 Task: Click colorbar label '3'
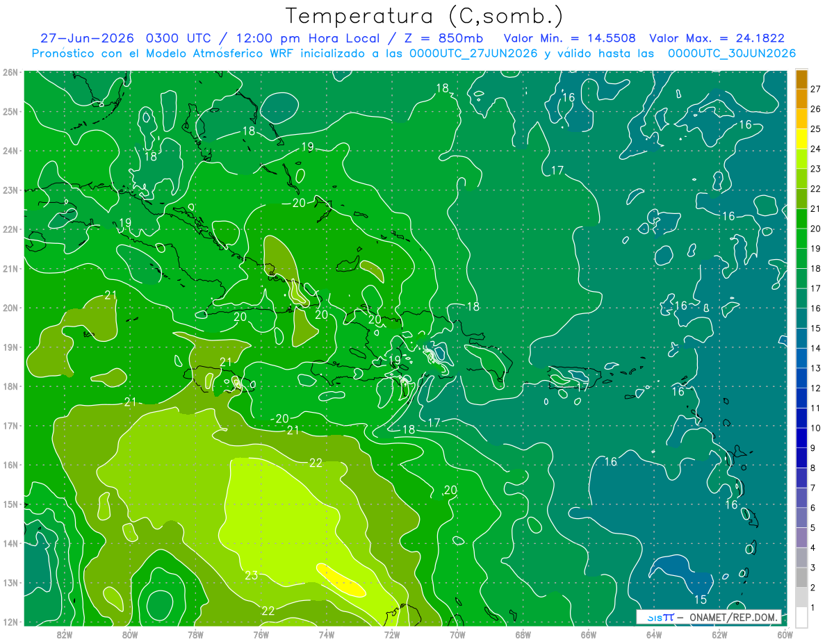[x=813, y=568]
